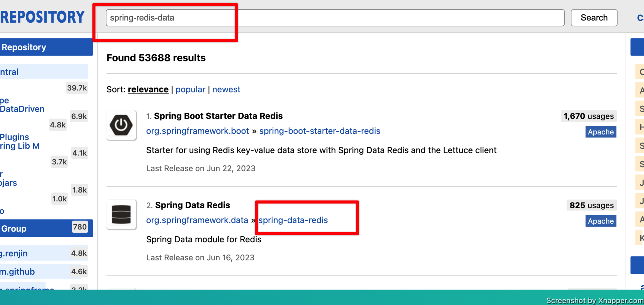Sort results by newest
The image size is (644, 305).
(226, 89)
